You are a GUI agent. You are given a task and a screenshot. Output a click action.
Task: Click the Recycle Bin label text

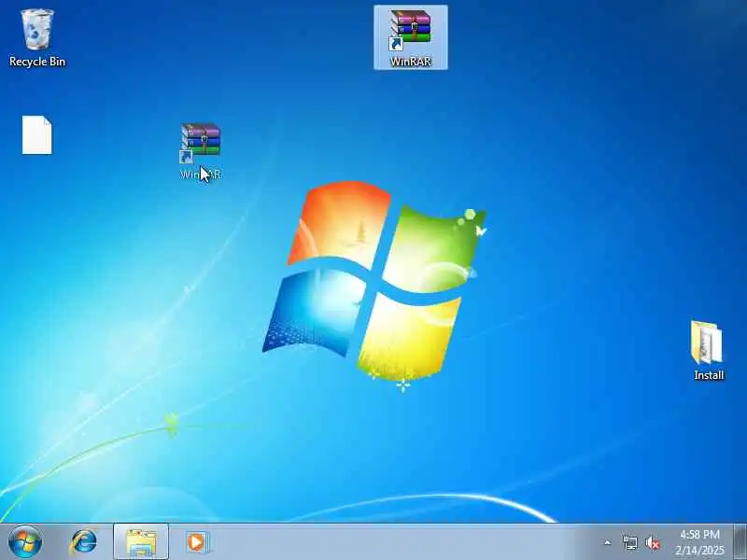[37, 62]
